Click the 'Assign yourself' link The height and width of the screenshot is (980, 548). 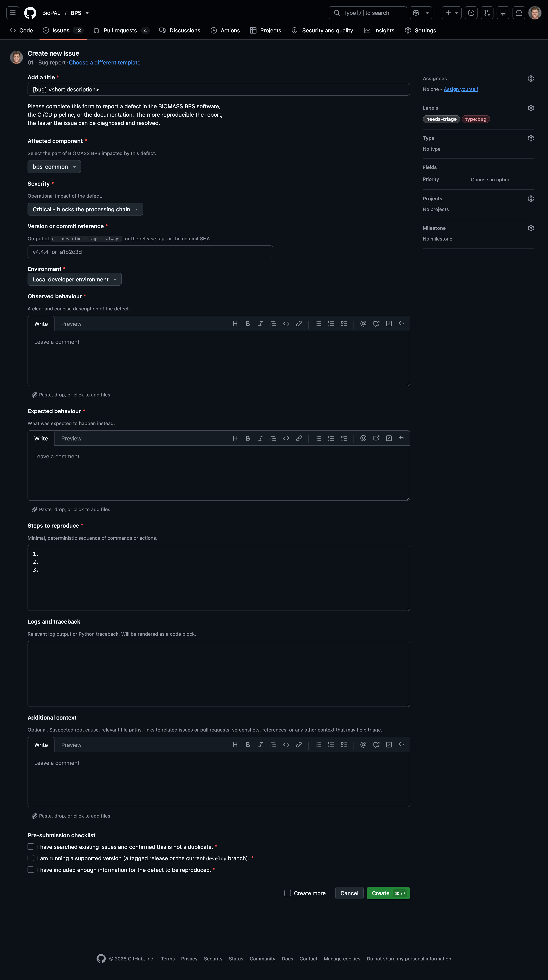(x=461, y=89)
